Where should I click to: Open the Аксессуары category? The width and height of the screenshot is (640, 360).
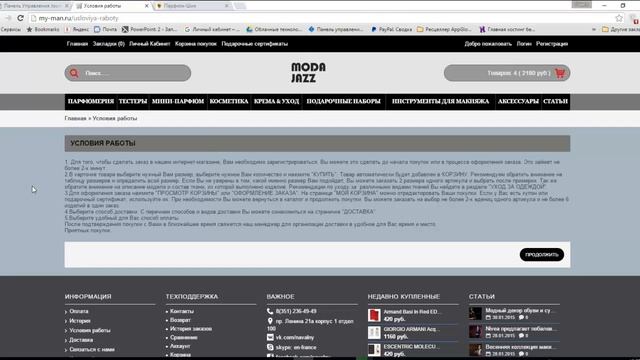point(518,102)
